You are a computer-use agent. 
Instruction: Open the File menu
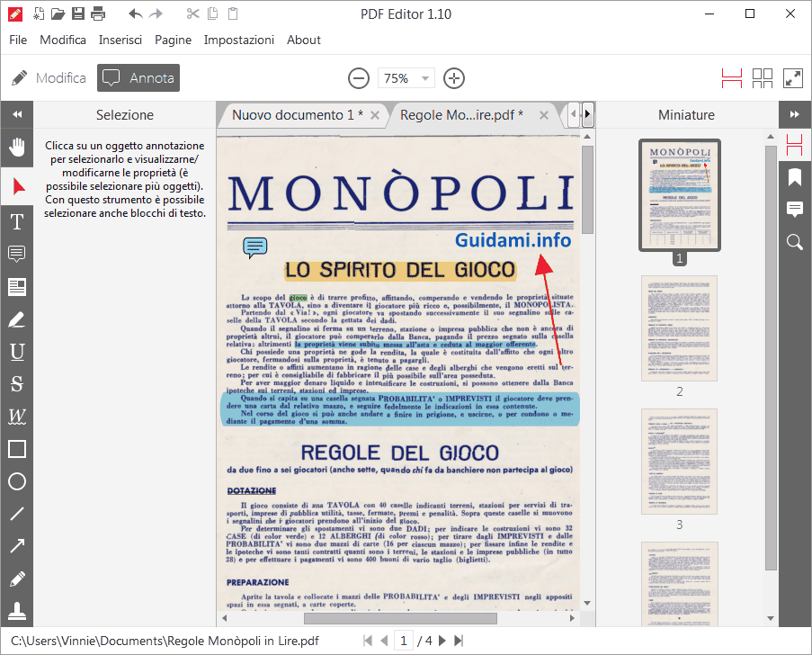tap(18, 40)
